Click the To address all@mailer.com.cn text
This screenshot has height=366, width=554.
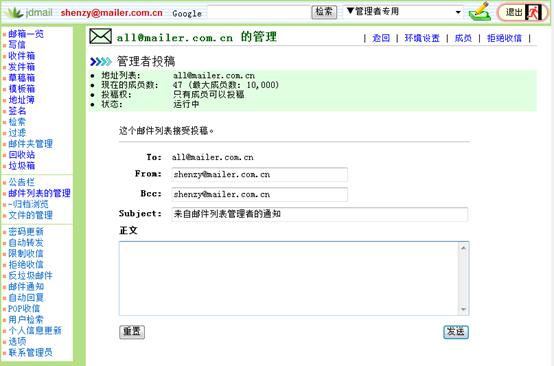[213, 157]
